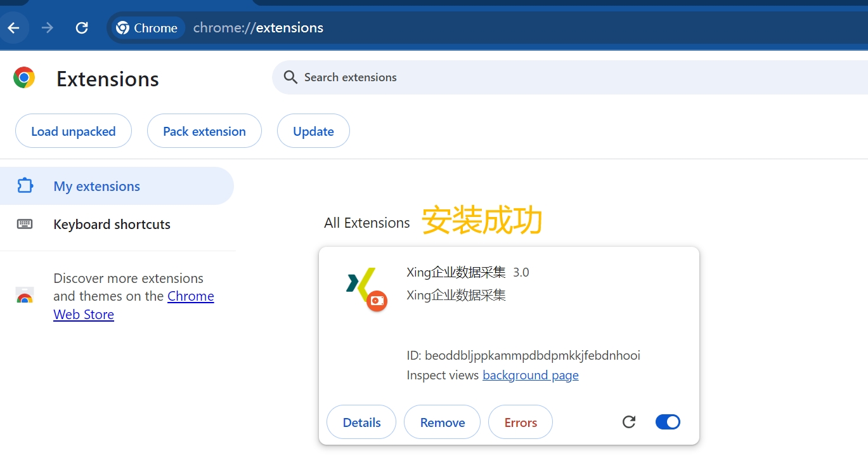Click the Chrome logo beside the Extensions title
Screen dimensions: 868x465
(24, 78)
